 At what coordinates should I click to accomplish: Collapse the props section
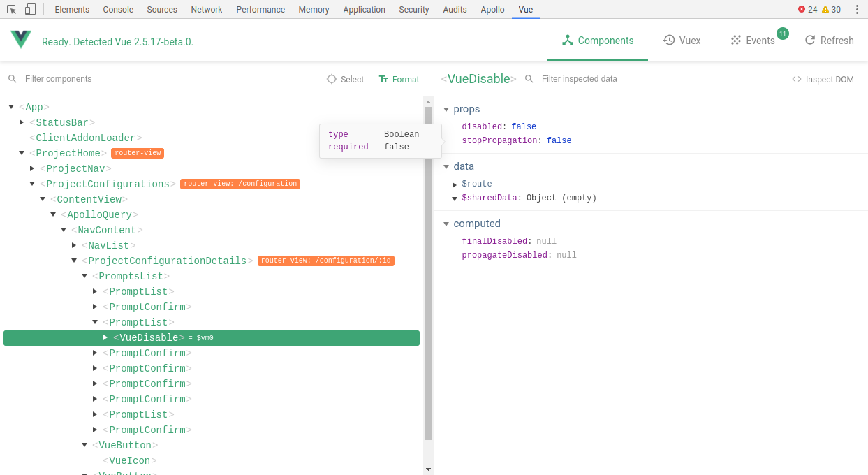click(446, 109)
